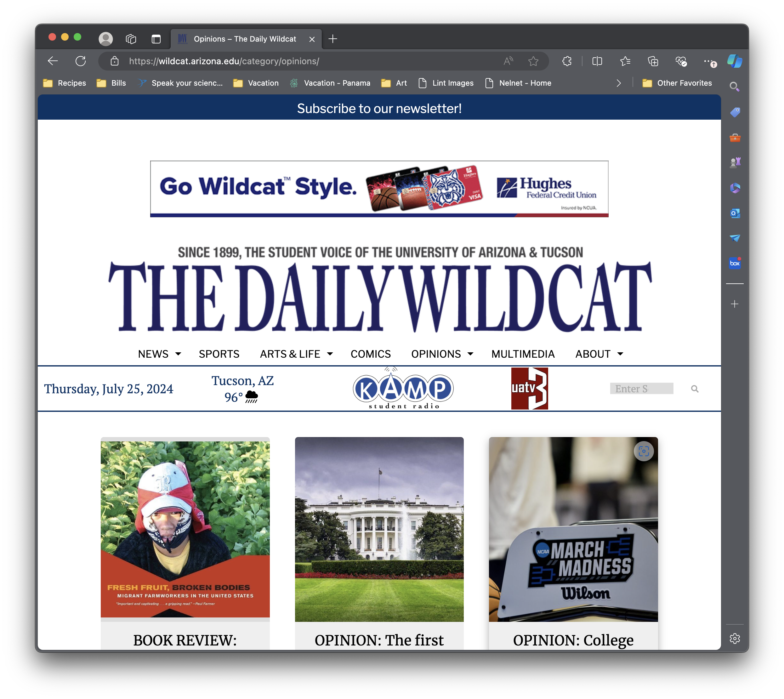Viewport: 784px width, 699px height.
Task: Click the Read Aloud icon in address bar
Action: [508, 61]
